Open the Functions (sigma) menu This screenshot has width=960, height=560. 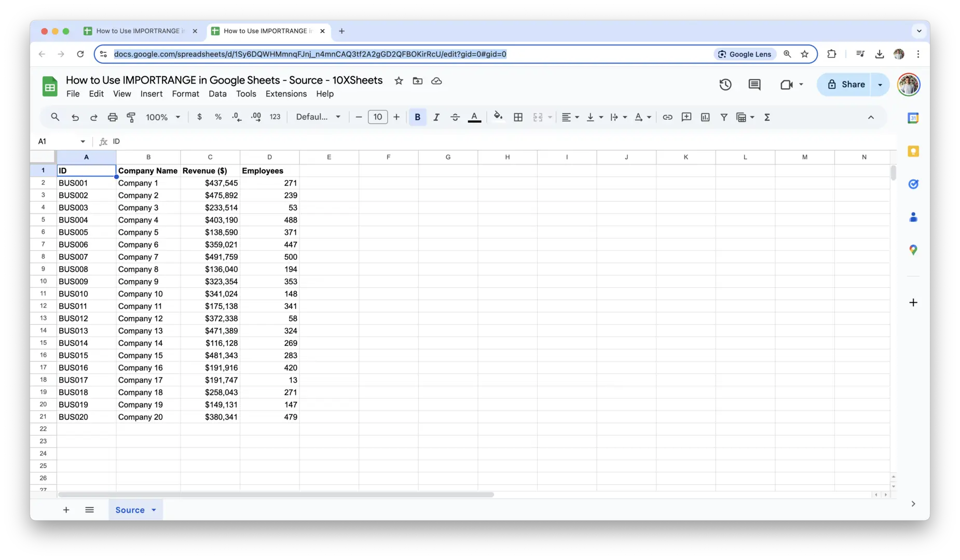coord(767,117)
